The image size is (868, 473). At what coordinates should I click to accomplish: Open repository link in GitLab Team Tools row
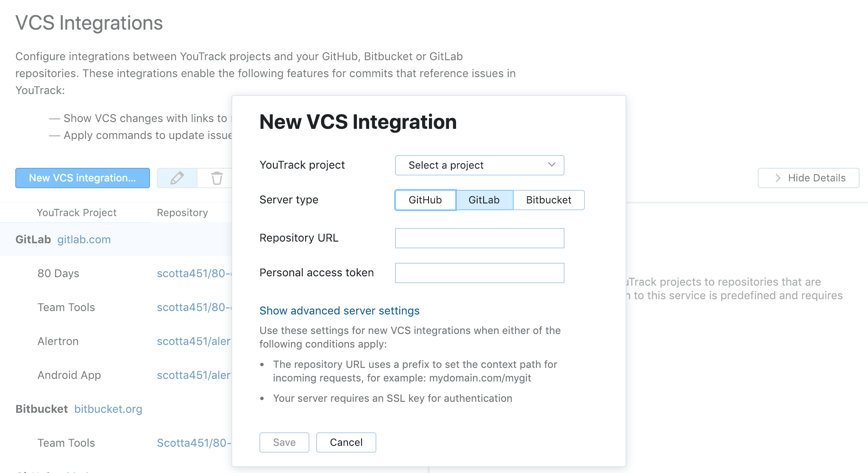click(194, 307)
